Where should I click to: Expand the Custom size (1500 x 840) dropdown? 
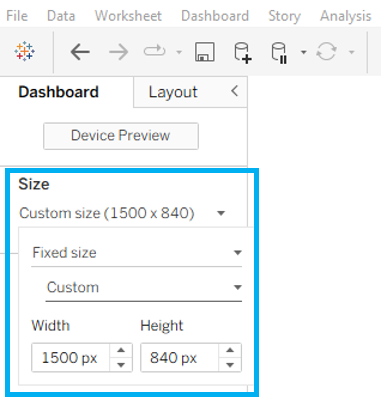click(x=122, y=213)
